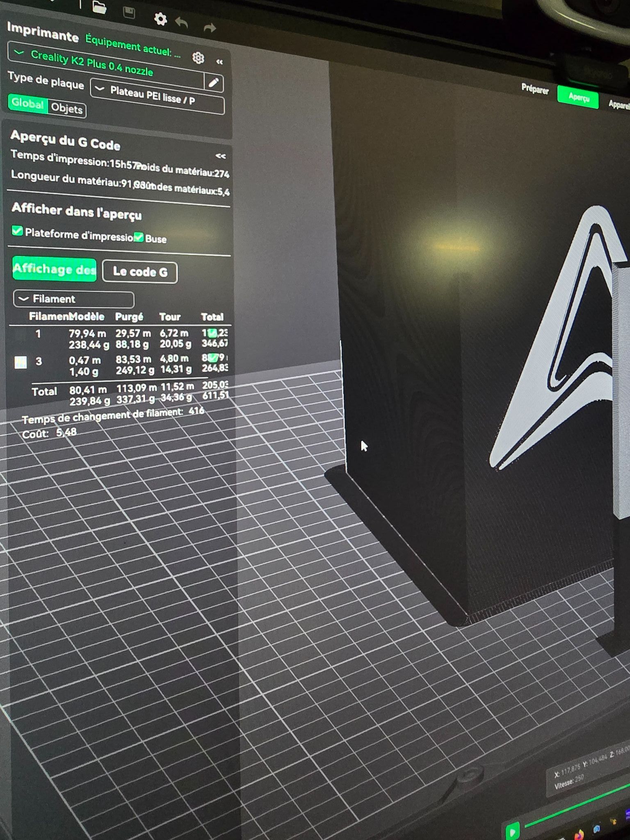Toggle visibility checkbox in filament 1 row
This screenshot has width=630, height=840.
[212, 333]
